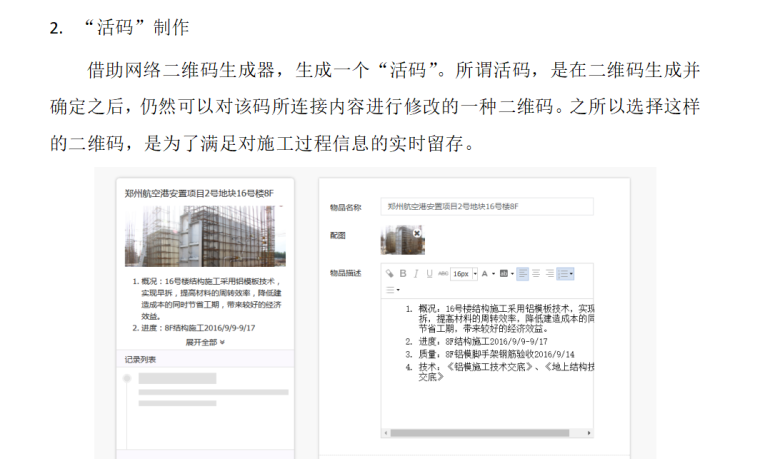Click the format painter icon in editor toolbar

tap(390, 273)
